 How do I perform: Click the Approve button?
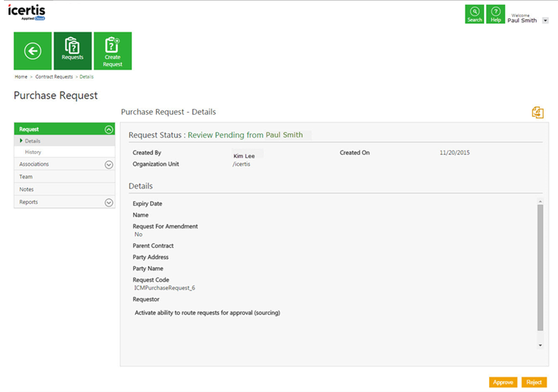[x=503, y=382]
